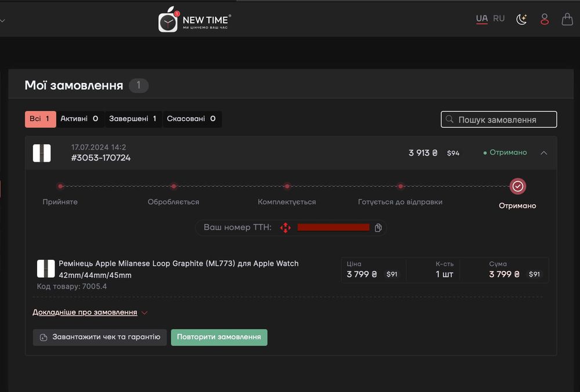Click the Комплектується progress step dot
This screenshot has width=580, height=392.
pyautogui.click(x=287, y=186)
